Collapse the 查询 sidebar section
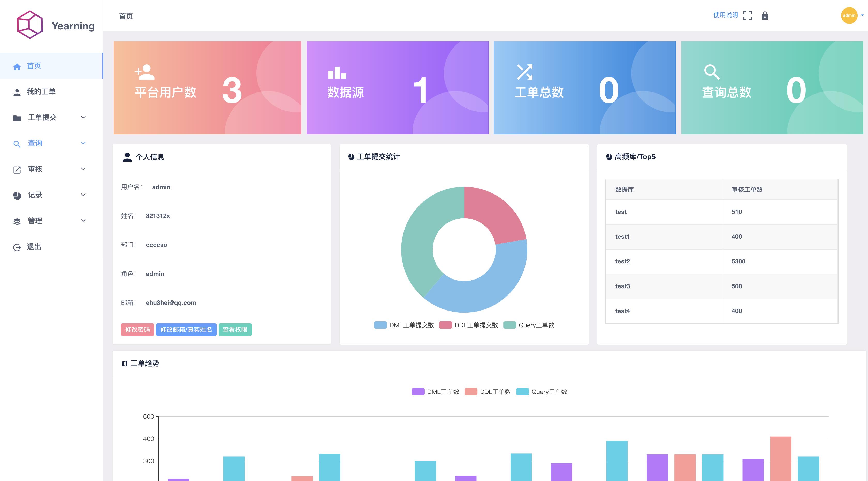 click(83, 143)
